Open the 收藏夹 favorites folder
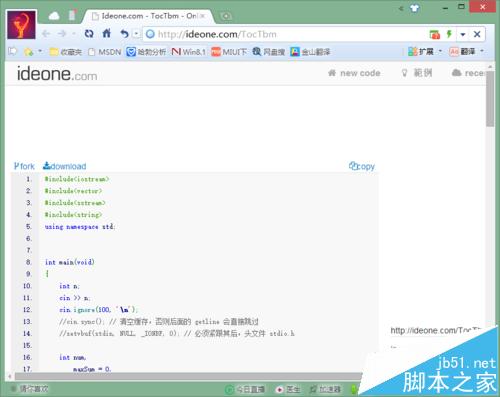The width and height of the screenshot is (500, 397). (x=66, y=52)
